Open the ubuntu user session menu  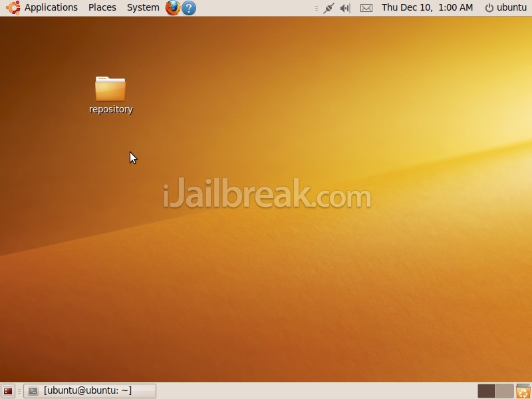pyautogui.click(x=505, y=7)
